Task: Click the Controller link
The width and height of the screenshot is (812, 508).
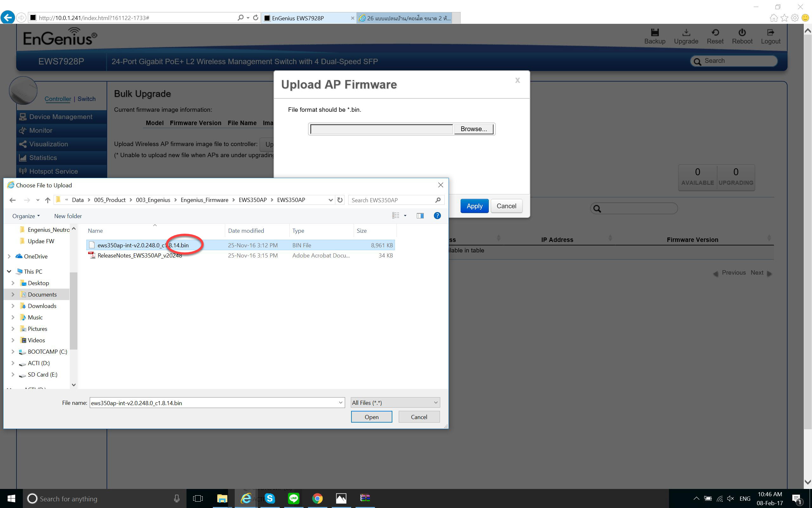Action: pyautogui.click(x=58, y=99)
